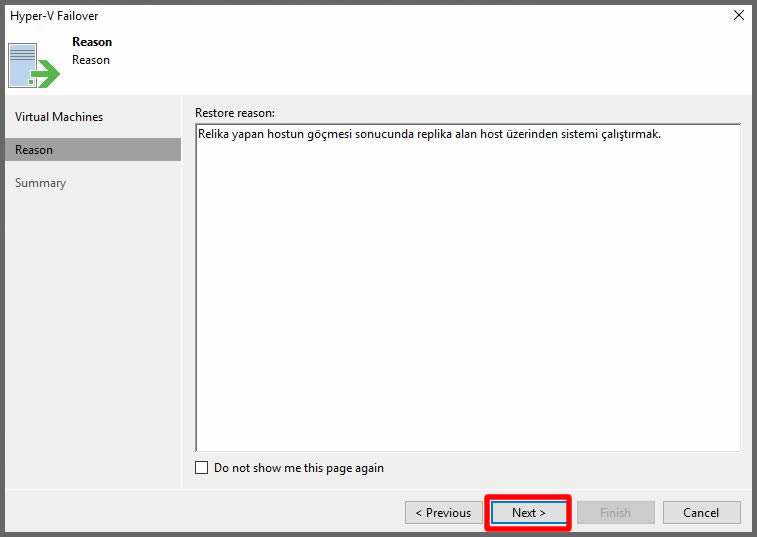757x537 pixels.
Task: Click the word 'Relika' in the reason text
Action: coord(214,134)
